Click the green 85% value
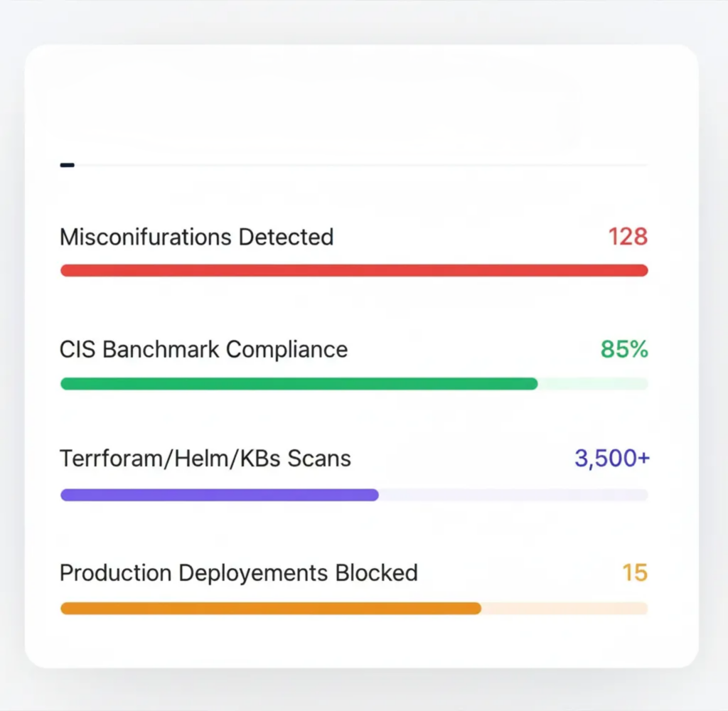 click(624, 350)
